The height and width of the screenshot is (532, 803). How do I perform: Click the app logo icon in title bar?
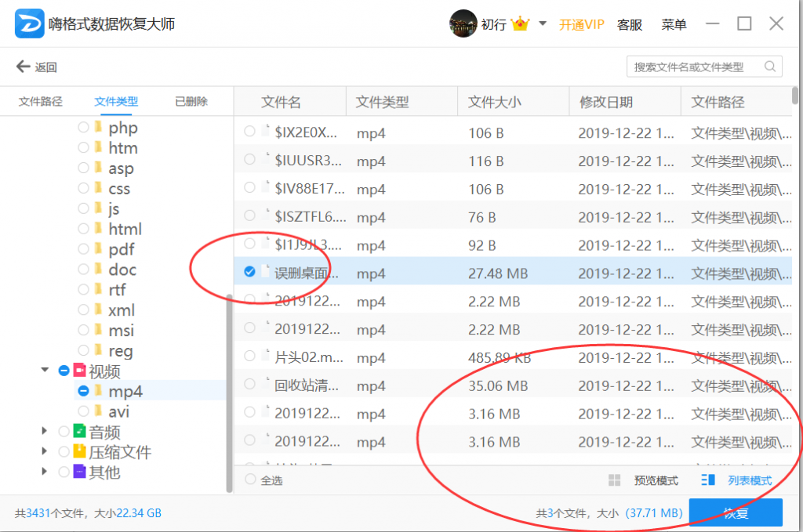pos(29,24)
